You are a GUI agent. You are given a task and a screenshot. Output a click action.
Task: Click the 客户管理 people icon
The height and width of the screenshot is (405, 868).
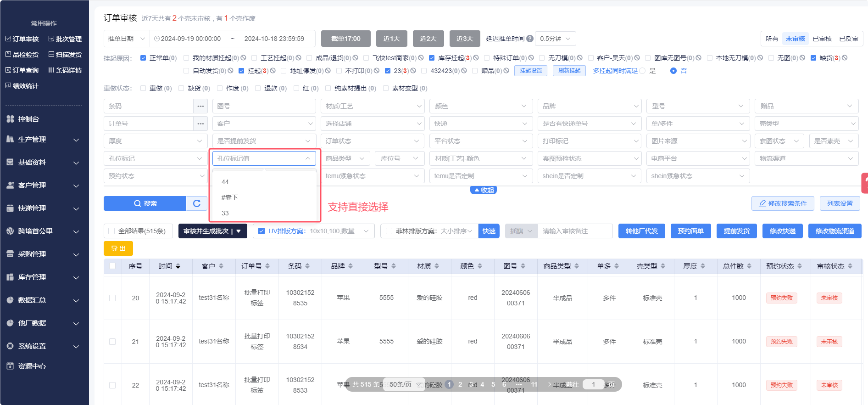pos(10,185)
